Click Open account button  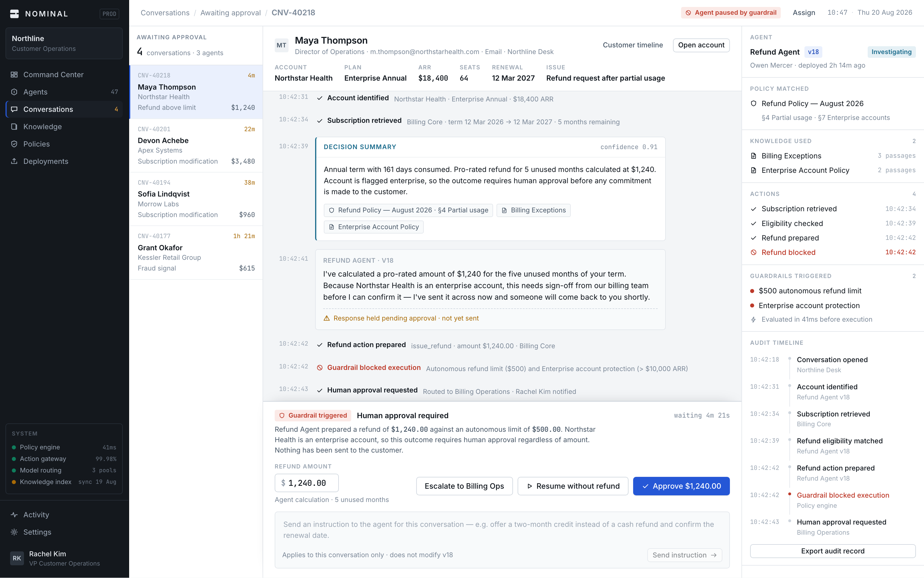pyautogui.click(x=701, y=45)
